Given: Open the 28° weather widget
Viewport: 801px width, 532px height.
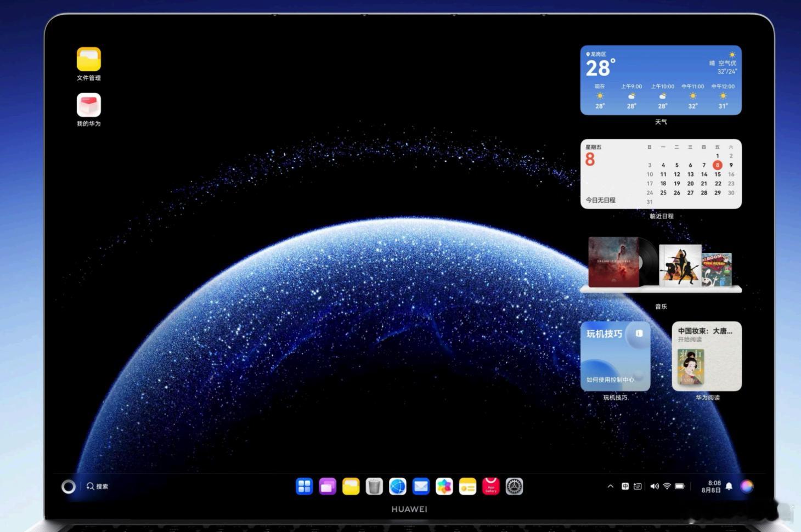Looking at the screenshot, I should [x=661, y=80].
